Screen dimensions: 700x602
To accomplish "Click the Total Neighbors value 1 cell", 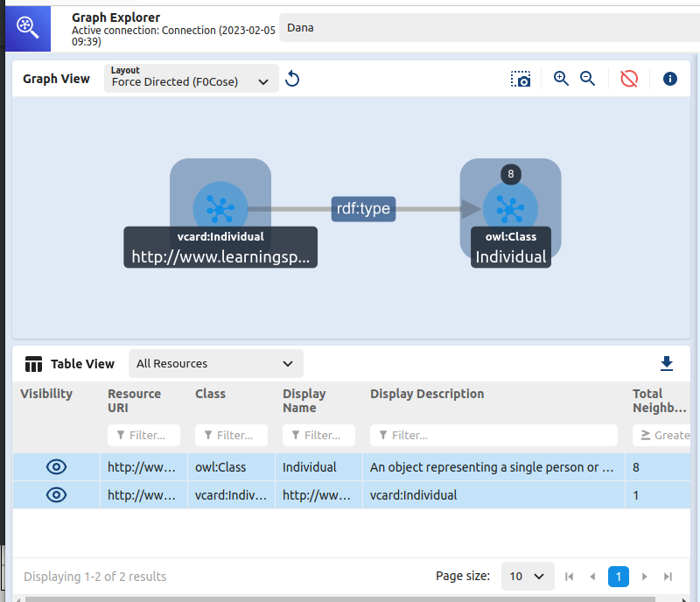I will coord(658,495).
